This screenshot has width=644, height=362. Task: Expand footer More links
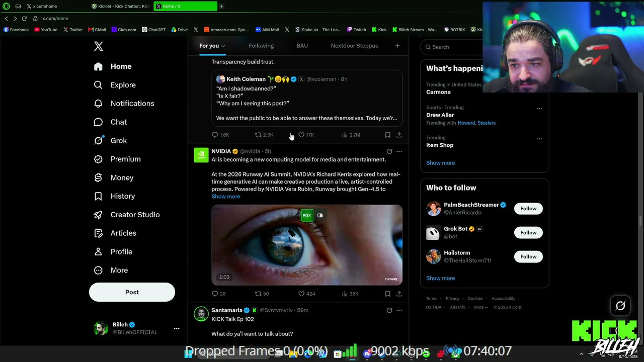[x=480, y=307]
